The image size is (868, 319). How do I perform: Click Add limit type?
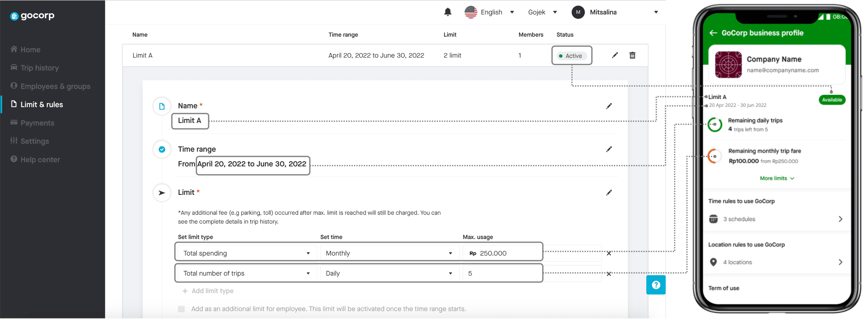tap(208, 291)
